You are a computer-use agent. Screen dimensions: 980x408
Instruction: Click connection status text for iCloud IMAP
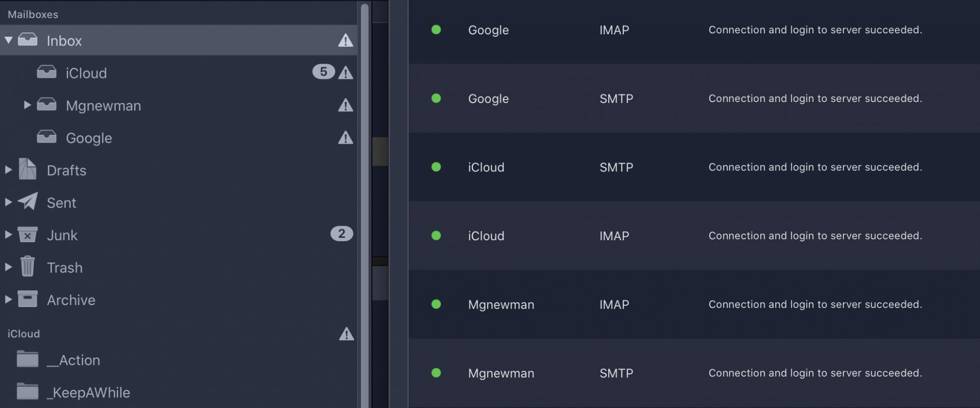point(815,236)
